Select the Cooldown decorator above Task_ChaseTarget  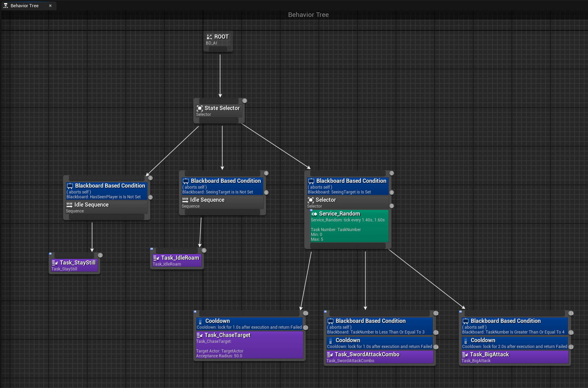tap(249, 324)
